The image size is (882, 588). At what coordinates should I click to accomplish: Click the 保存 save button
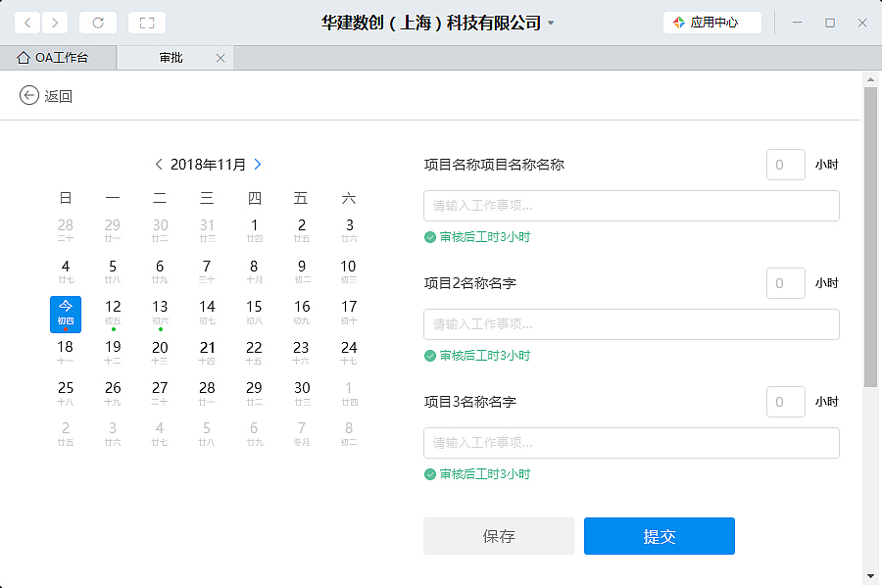(x=499, y=536)
